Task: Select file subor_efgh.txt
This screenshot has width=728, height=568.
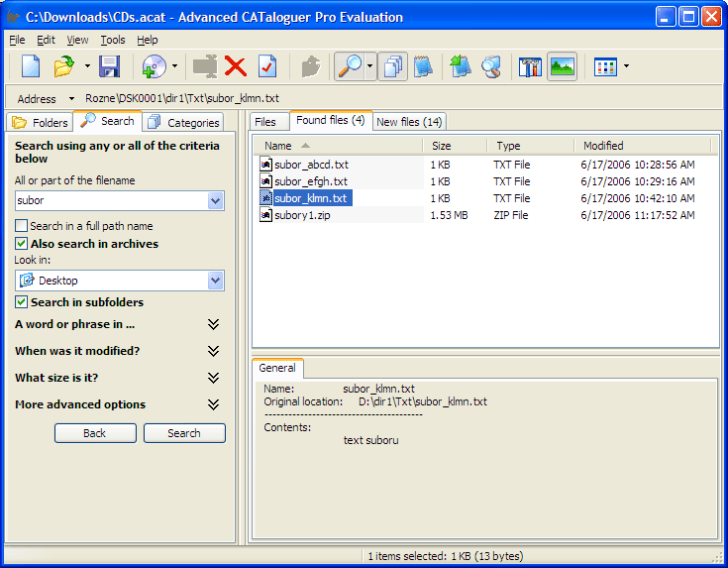Action: [x=311, y=181]
